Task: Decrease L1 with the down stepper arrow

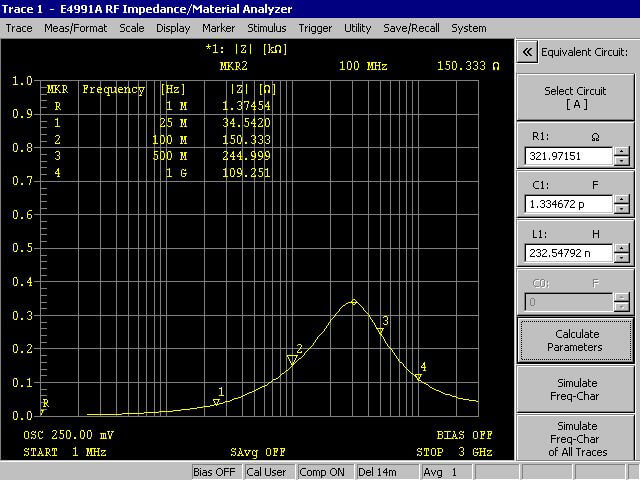Action: [x=622, y=258]
